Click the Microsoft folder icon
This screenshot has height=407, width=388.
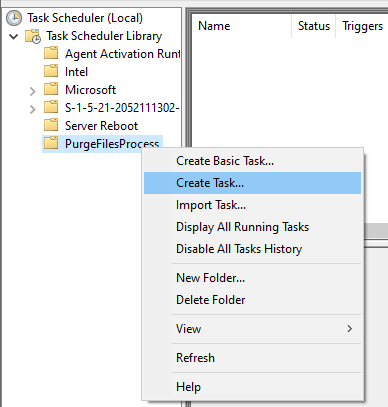51,89
